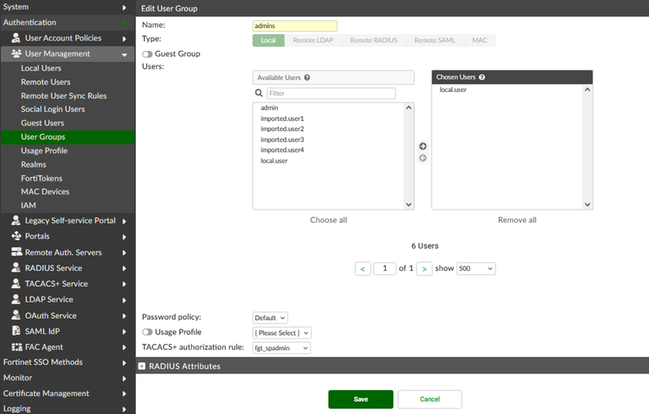The width and height of the screenshot is (649, 414).
Task: Click the SAML IdP document icon
Action: [x=16, y=331]
